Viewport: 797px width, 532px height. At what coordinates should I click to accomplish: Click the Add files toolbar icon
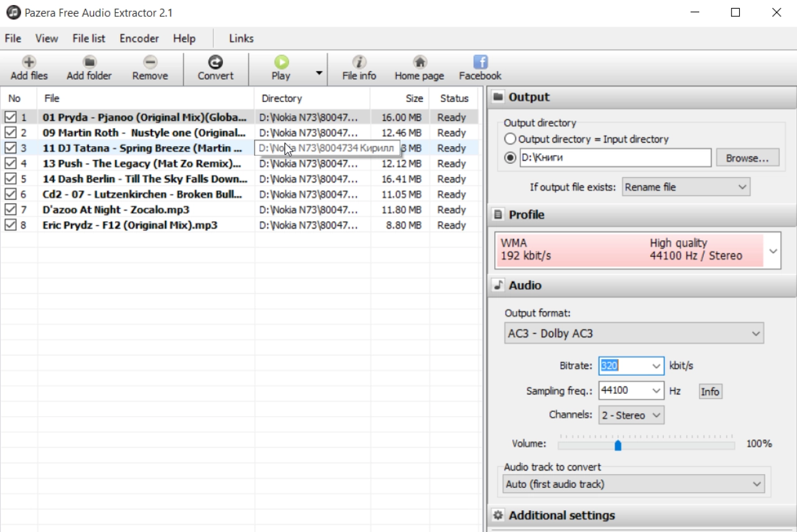[x=29, y=62]
